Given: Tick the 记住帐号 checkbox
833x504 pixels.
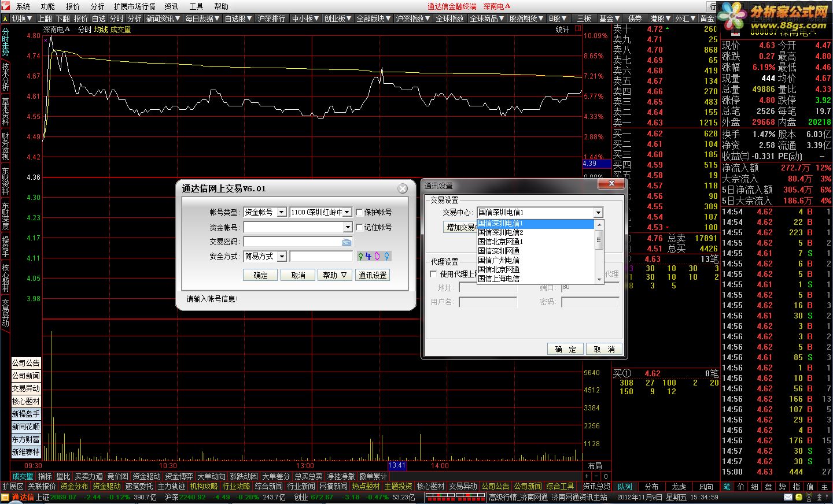Looking at the screenshot, I should coord(359,228).
